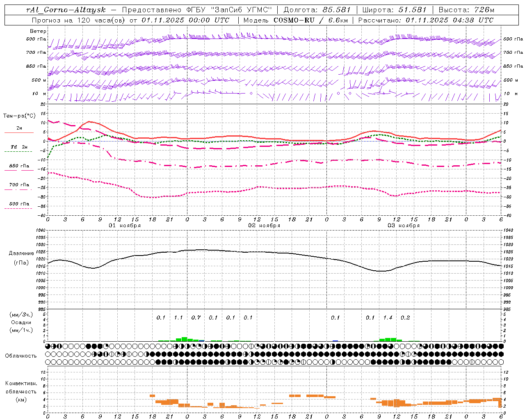Click the precipitation value 1.1
The width and height of the screenshot is (525, 420).
tap(178, 317)
